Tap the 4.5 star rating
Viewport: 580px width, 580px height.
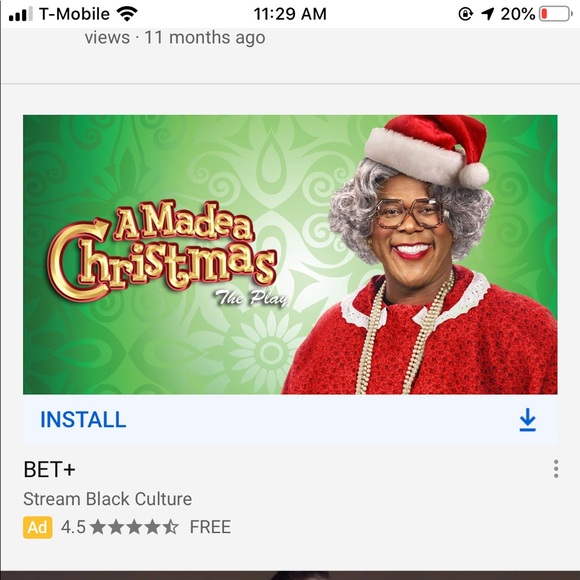point(120,527)
